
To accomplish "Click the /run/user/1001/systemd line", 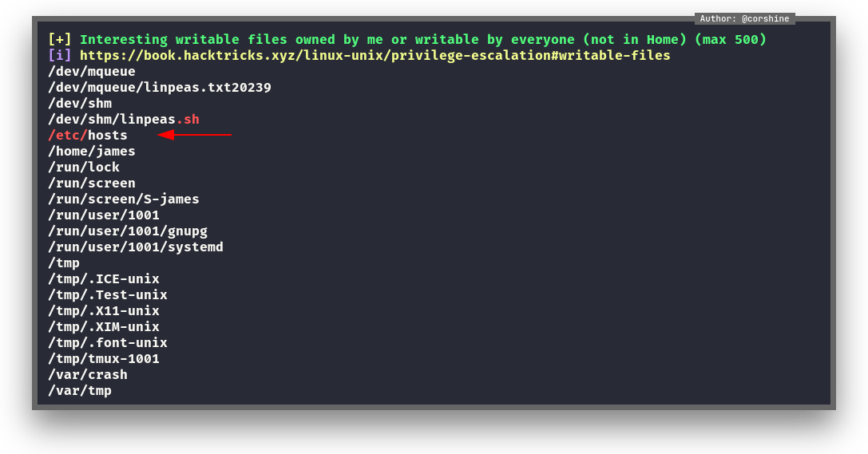I will pos(136,247).
